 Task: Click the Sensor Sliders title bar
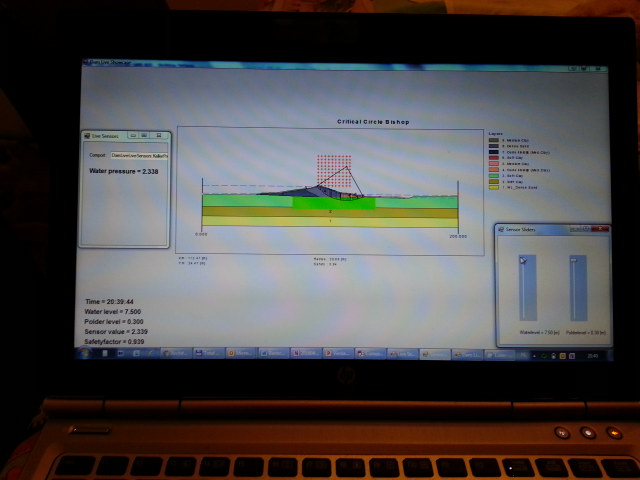tap(530, 229)
